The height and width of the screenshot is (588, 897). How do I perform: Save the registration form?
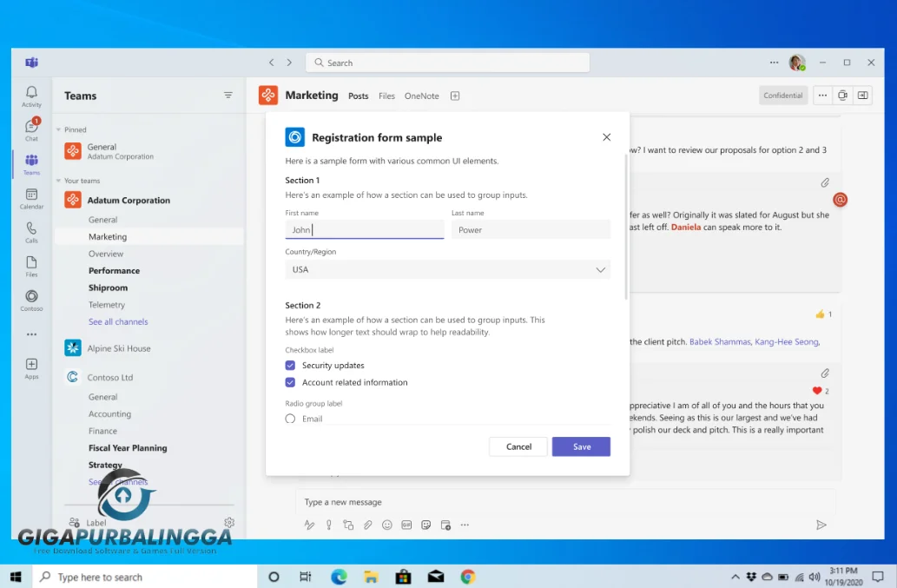click(581, 446)
